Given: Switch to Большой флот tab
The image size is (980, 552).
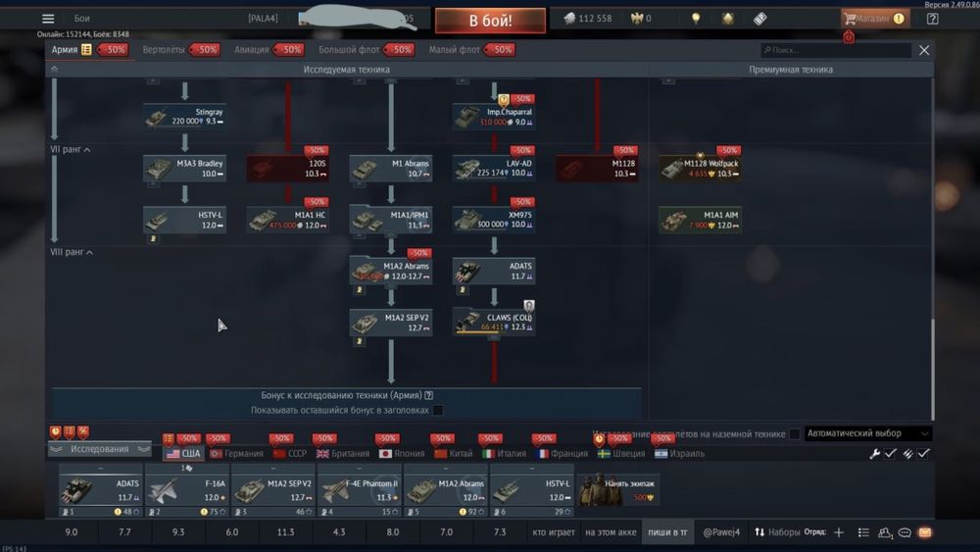Looking at the screenshot, I should coord(349,50).
